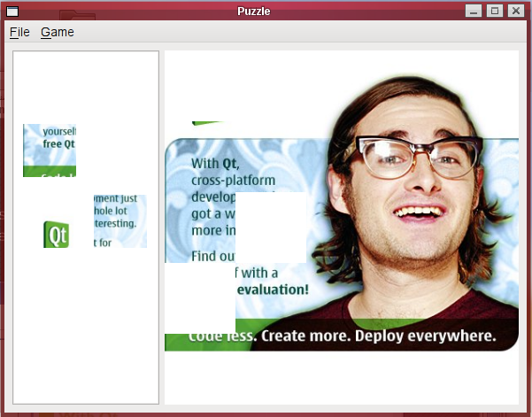Click the empty white slot beside 'develop' text

271,228
